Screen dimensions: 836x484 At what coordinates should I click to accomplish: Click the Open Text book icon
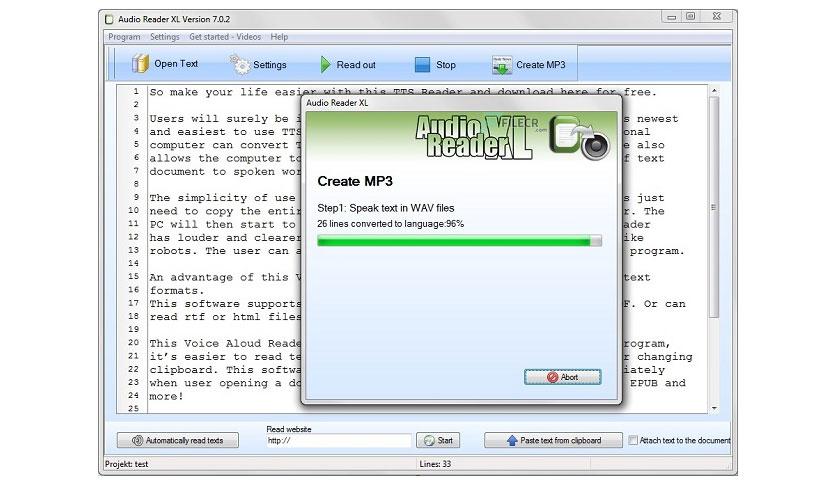(x=140, y=63)
